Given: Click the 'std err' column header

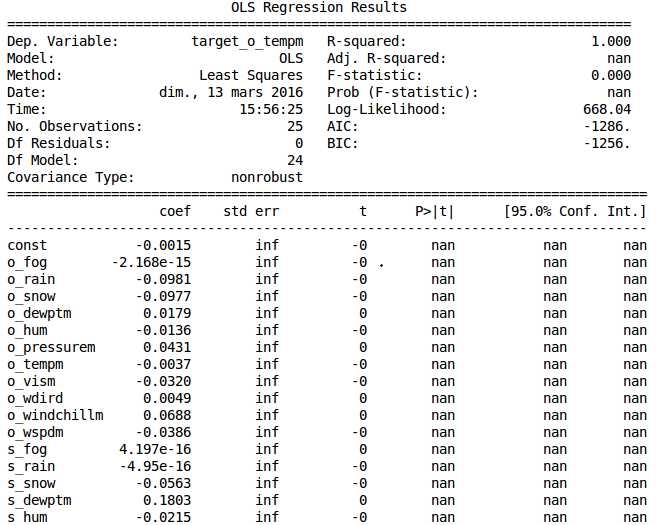Looking at the screenshot, I should (x=251, y=212).
